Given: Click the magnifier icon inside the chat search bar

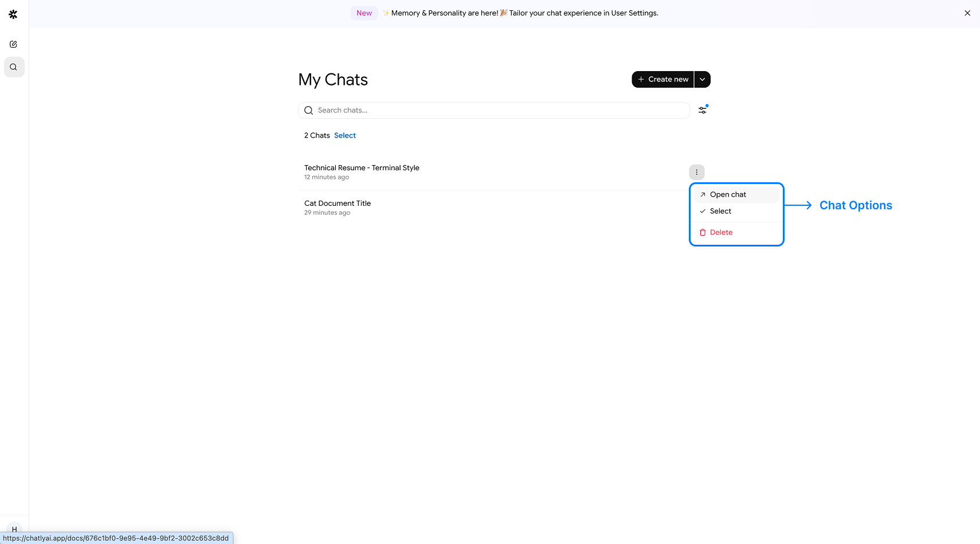Looking at the screenshot, I should [308, 111].
